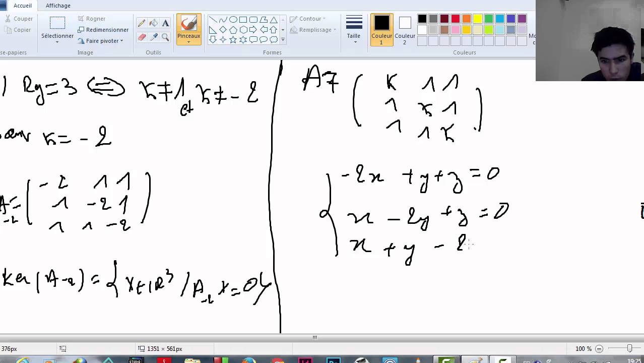Click the zoom out minus button
This screenshot has width=644, height=363.
(599, 349)
